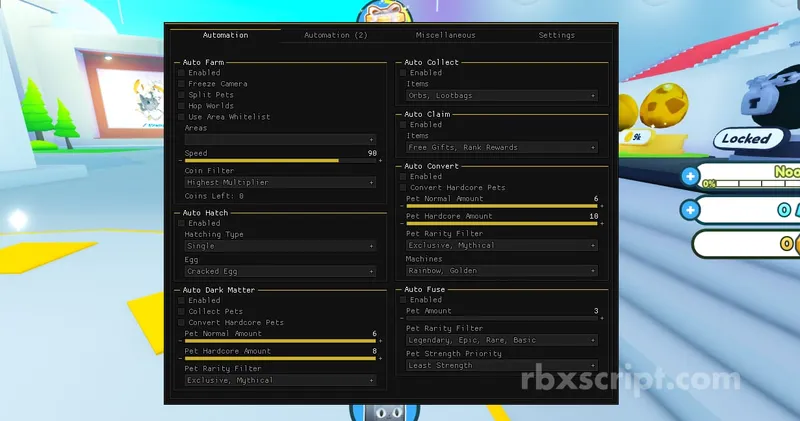Open Pet Strength Priority dropdown Least Strength
The height and width of the screenshot is (421, 800).
[x=502, y=365]
